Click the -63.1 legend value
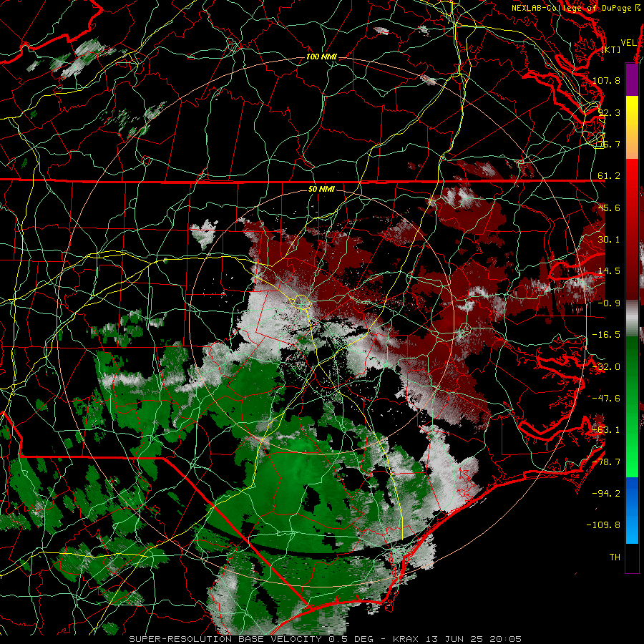The image size is (644, 644). tap(606, 430)
